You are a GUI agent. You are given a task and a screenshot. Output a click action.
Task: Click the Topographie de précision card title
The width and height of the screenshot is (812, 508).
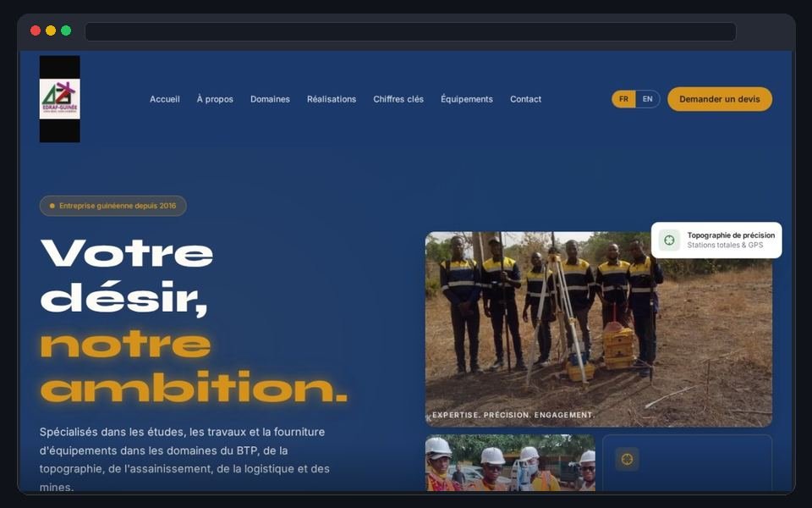(x=731, y=235)
